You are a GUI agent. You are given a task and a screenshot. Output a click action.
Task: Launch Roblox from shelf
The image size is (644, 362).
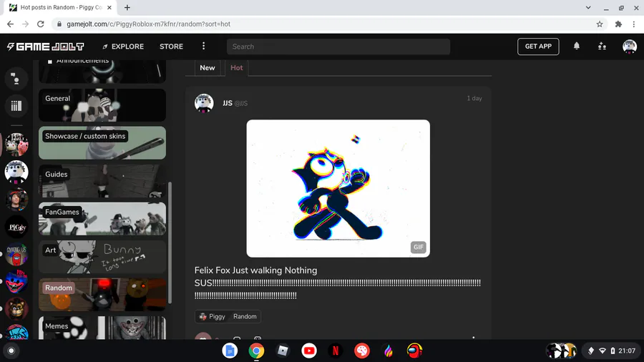click(283, 351)
